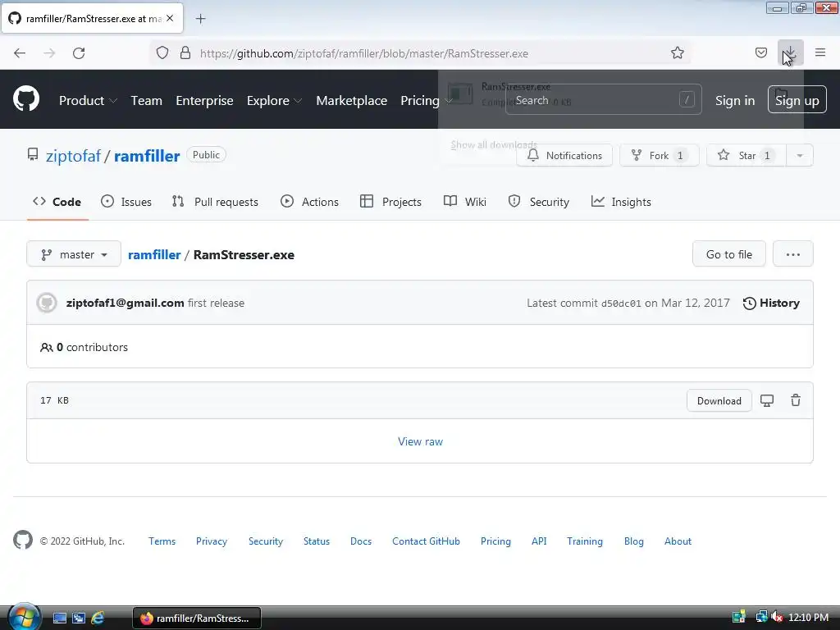Image resolution: width=840 pixels, height=630 pixels.
Task: Fork the repository with Fork button
Action: pos(660,155)
